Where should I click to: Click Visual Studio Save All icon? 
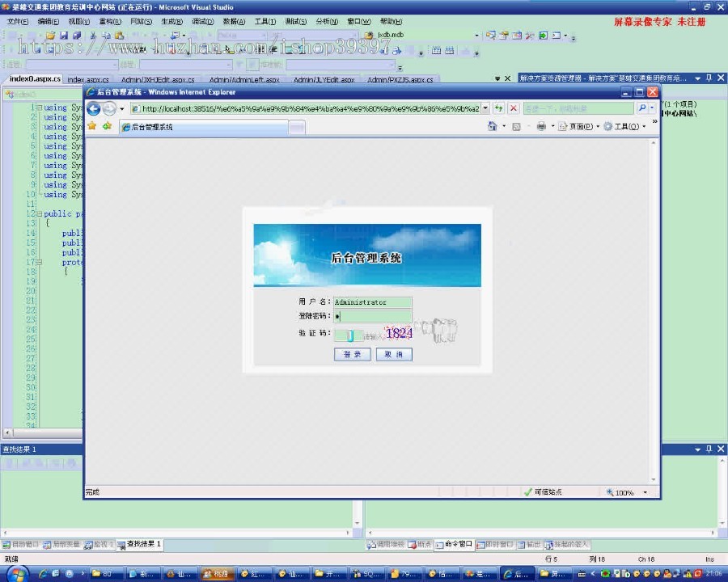coord(77,35)
